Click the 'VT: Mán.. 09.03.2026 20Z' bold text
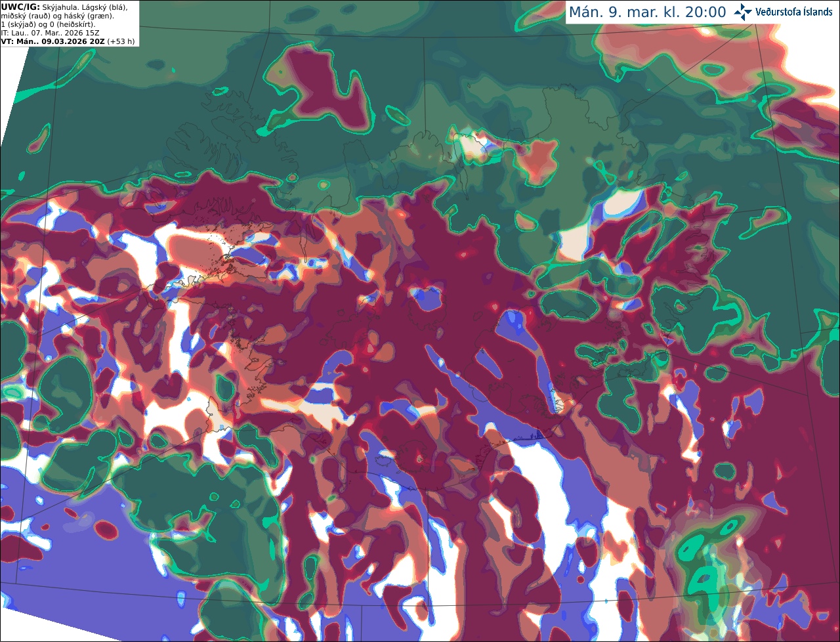Image resolution: width=840 pixels, height=642 pixels. [52, 41]
